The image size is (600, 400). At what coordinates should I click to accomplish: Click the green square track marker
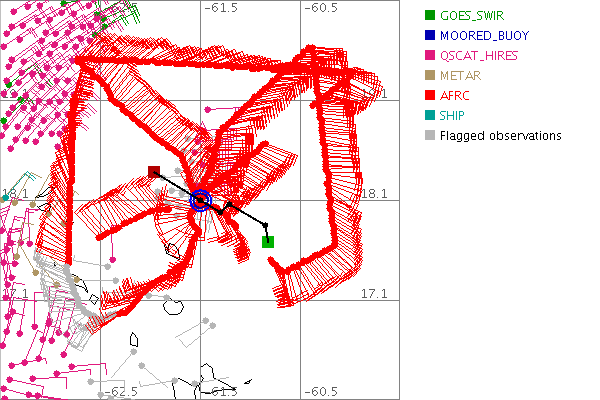268,241
